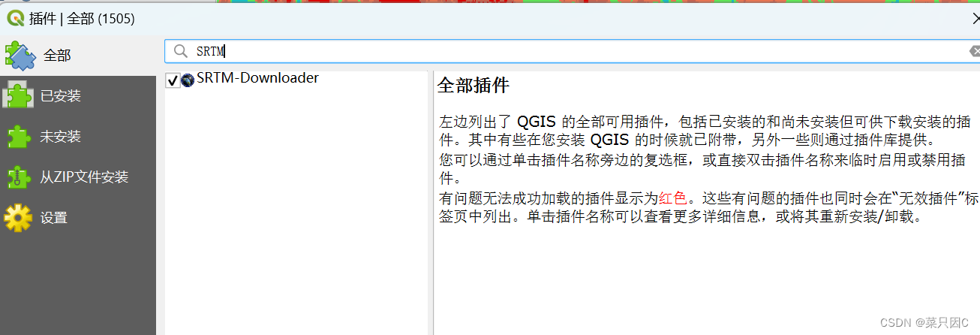Image resolution: width=980 pixels, height=335 pixels.
Task: Click the yellow gear icon for 设置
Action: [18, 218]
